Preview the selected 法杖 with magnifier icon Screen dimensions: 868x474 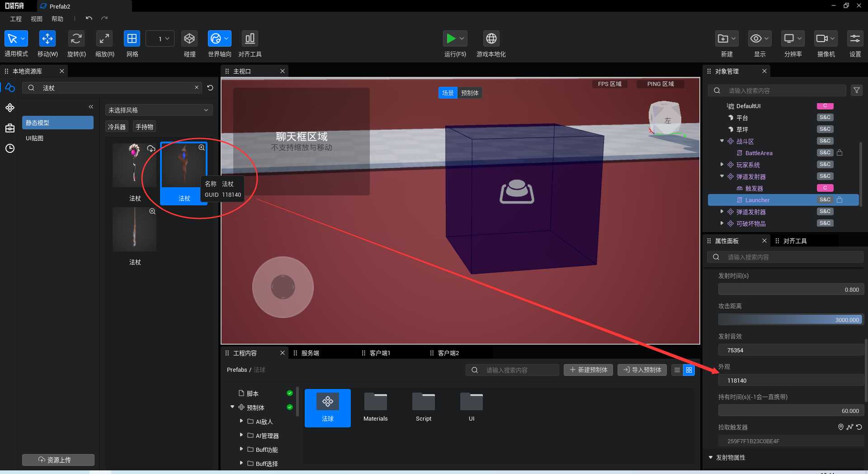click(202, 147)
